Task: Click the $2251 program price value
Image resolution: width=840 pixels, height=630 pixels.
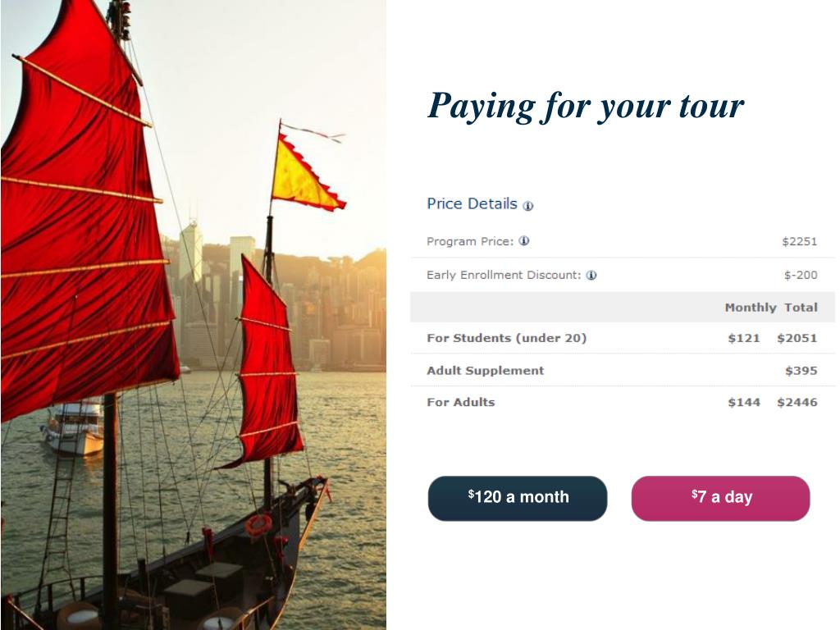Action: coord(799,242)
